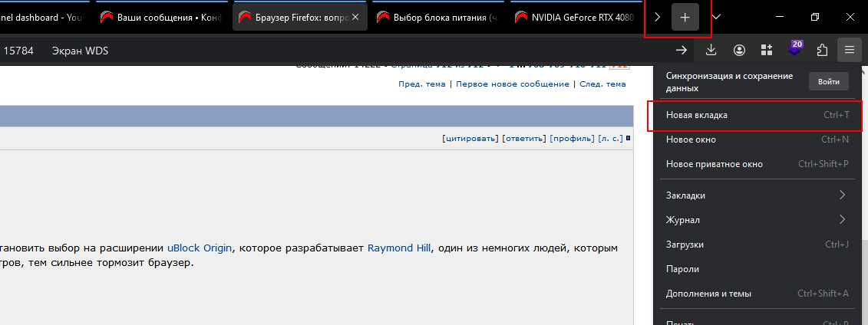This screenshot has width=868, height=325.
Task: Open the Firefox account icon
Action: click(x=739, y=51)
